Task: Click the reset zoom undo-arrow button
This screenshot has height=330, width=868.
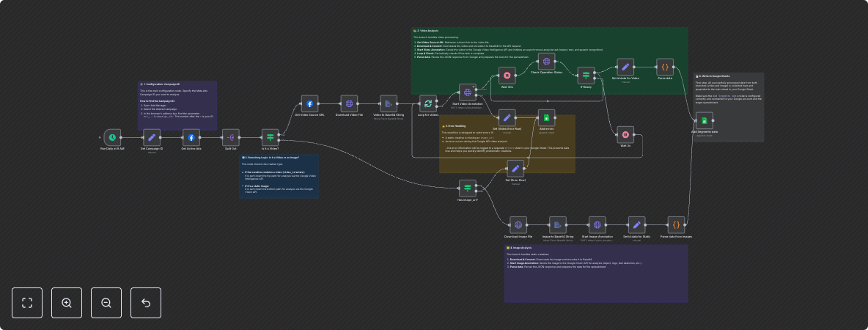Action: [146, 303]
